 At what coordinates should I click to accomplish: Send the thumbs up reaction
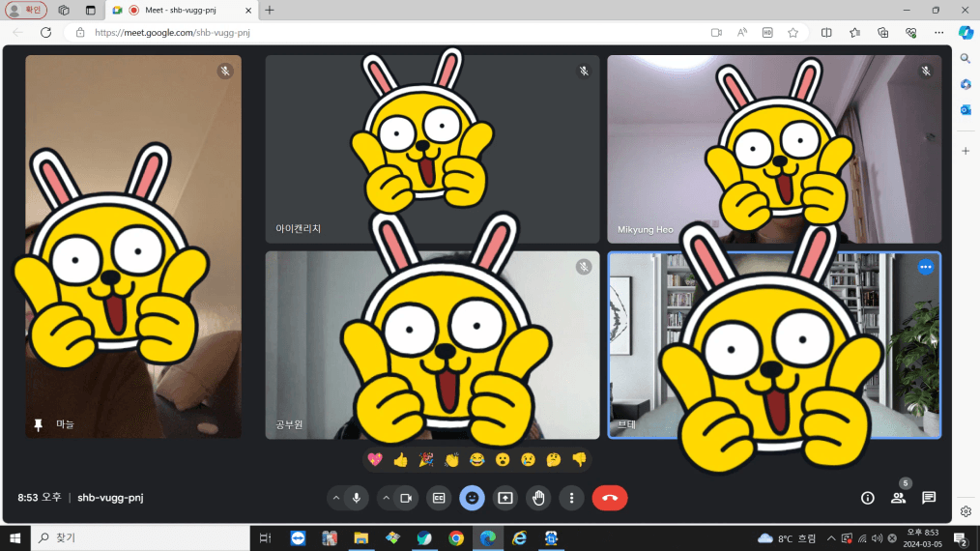401,460
